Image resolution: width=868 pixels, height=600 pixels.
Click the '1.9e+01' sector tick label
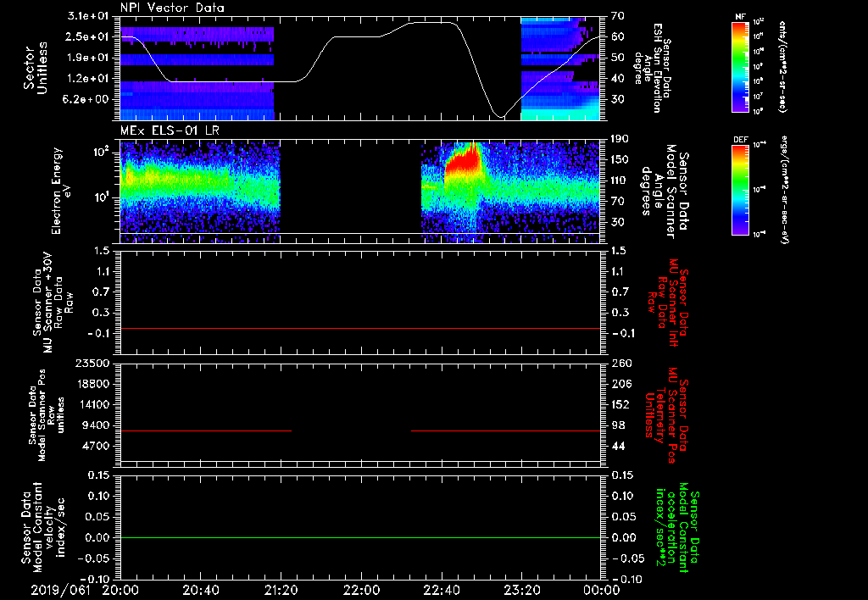tap(88, 58)
